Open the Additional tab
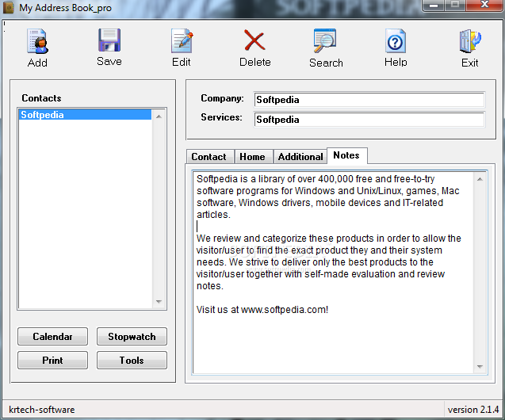Image resolution: width=505 pixels, height=420 pixels. pos(300,157)
